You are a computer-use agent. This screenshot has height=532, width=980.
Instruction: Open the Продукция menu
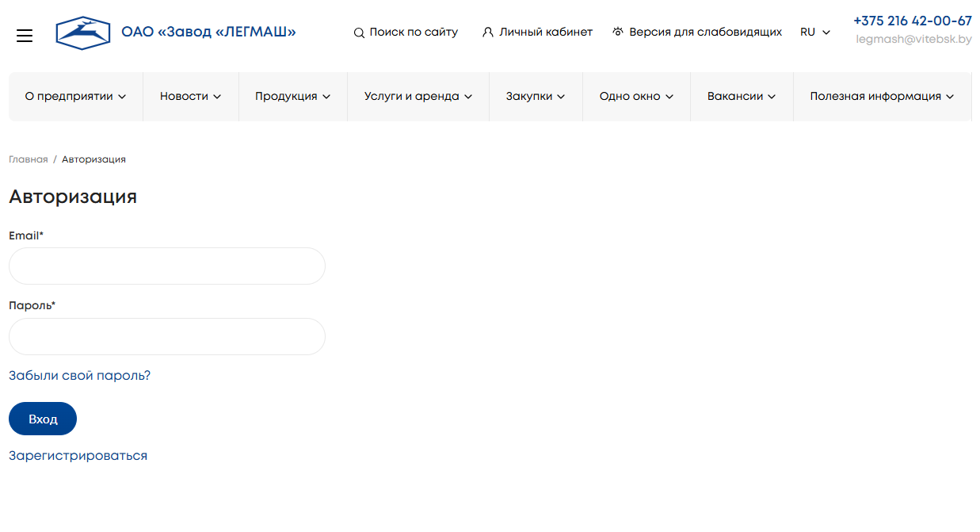coord(293,97)
